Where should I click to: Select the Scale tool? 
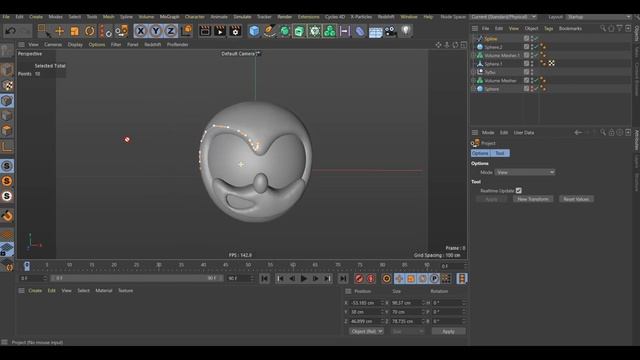point(74,31)
